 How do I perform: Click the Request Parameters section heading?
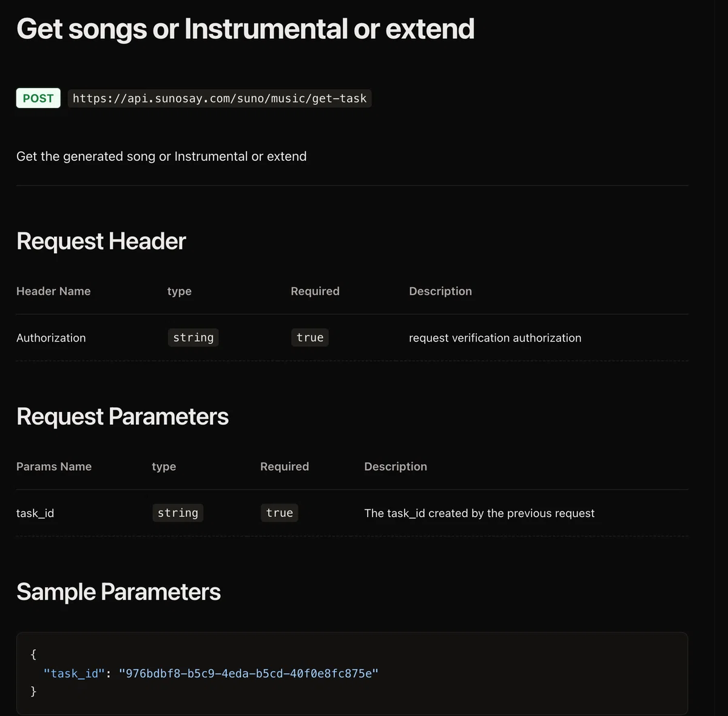(123, 417)
